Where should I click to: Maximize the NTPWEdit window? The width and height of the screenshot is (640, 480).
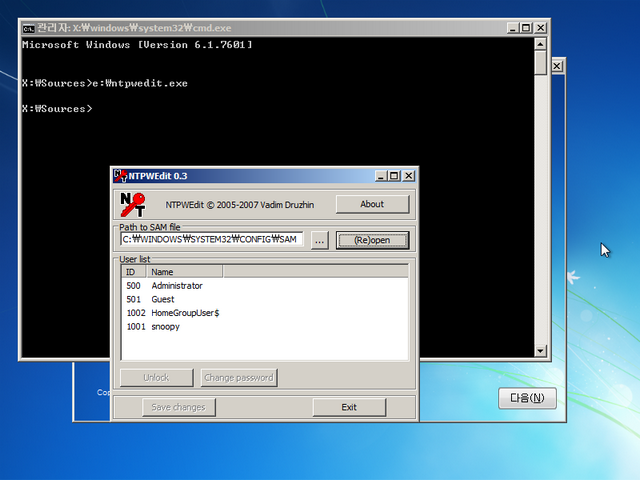(x=394, y=176)
